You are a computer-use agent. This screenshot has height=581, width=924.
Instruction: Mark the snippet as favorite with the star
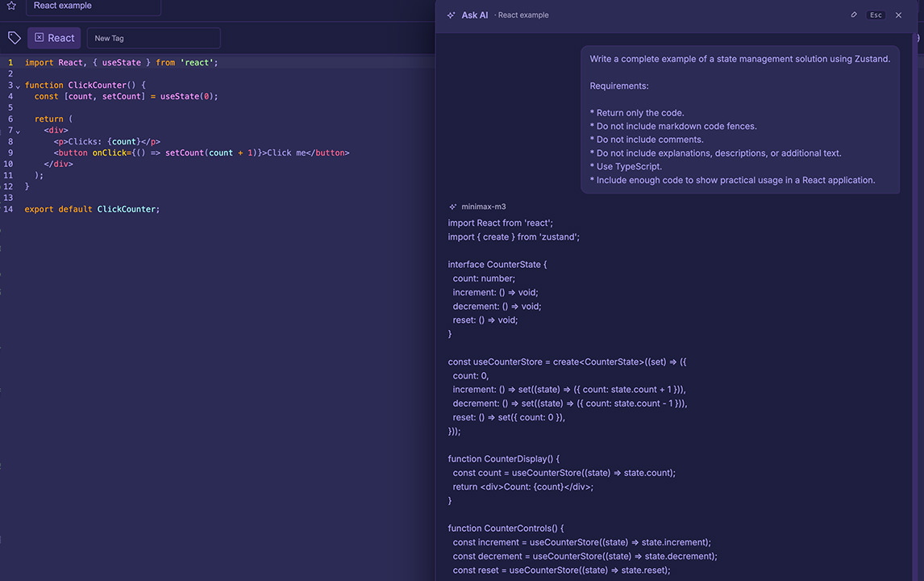(11, 6)
